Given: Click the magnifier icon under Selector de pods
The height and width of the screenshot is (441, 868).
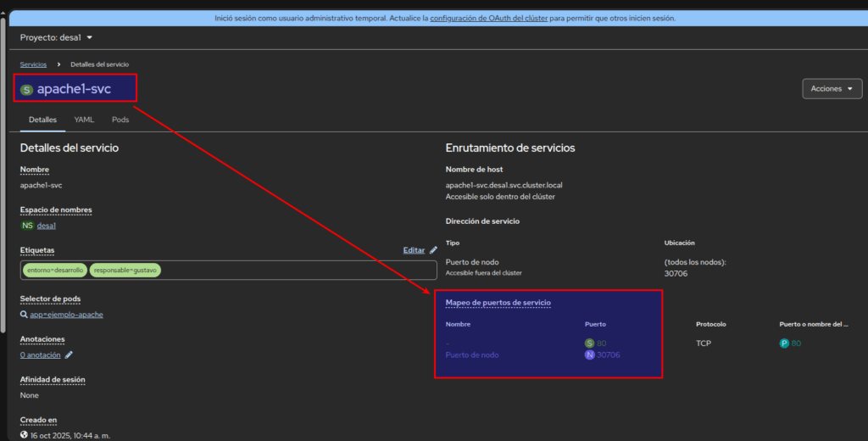Looking at the screenshot, I should pos(24,315).
